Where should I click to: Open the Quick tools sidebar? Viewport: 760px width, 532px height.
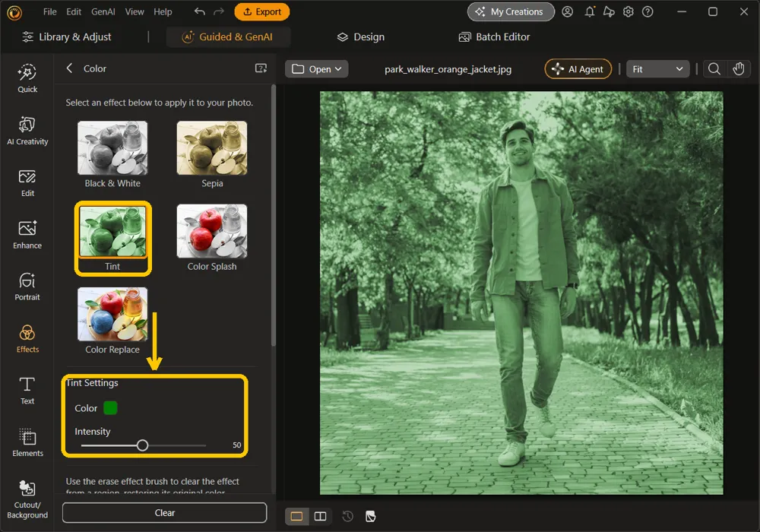[x=27, y=78]
